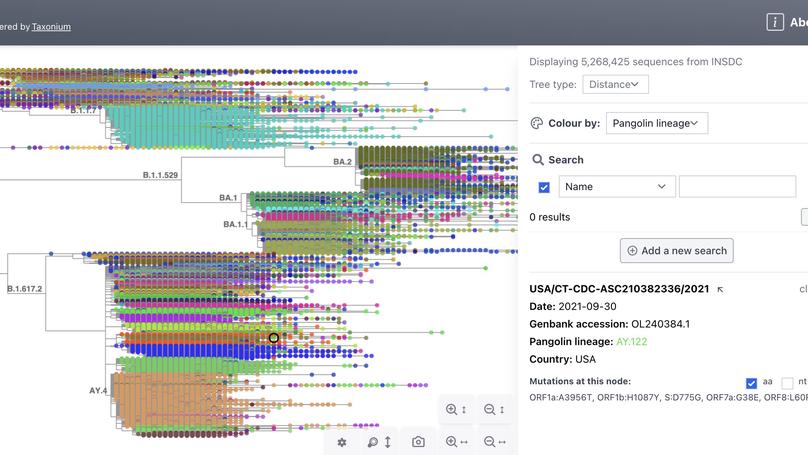Click the camera snapshot icon
Screen dimensions: 808x455
pos(418,442)
